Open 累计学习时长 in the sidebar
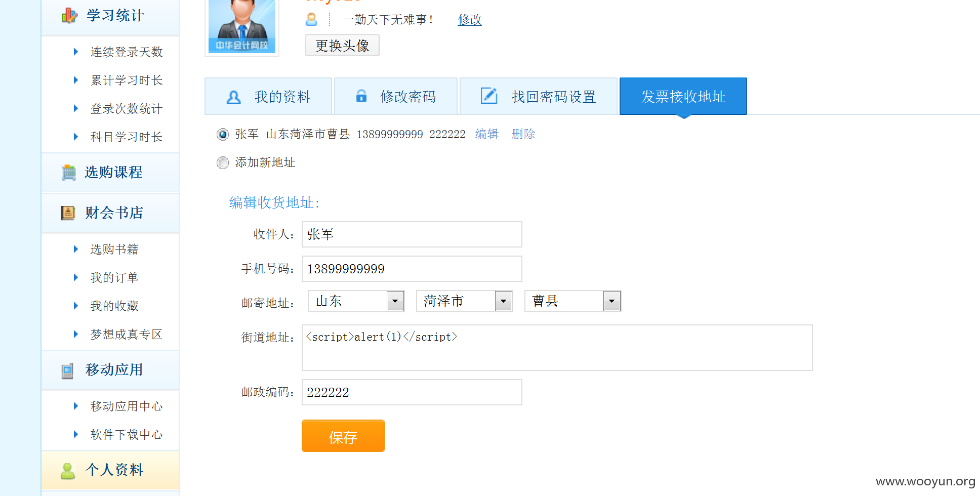 (x=127, y=80)
